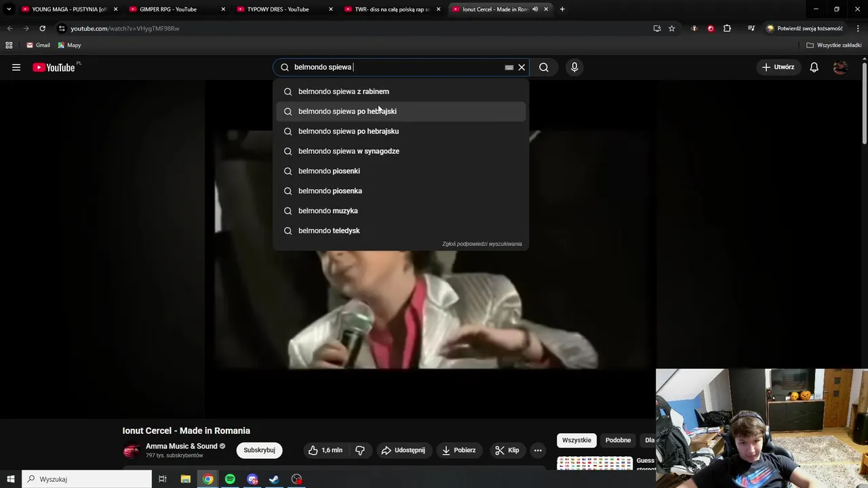The image size is (868, 488).
Task: Install the app via the address bar icon
Action: point(657,28)
